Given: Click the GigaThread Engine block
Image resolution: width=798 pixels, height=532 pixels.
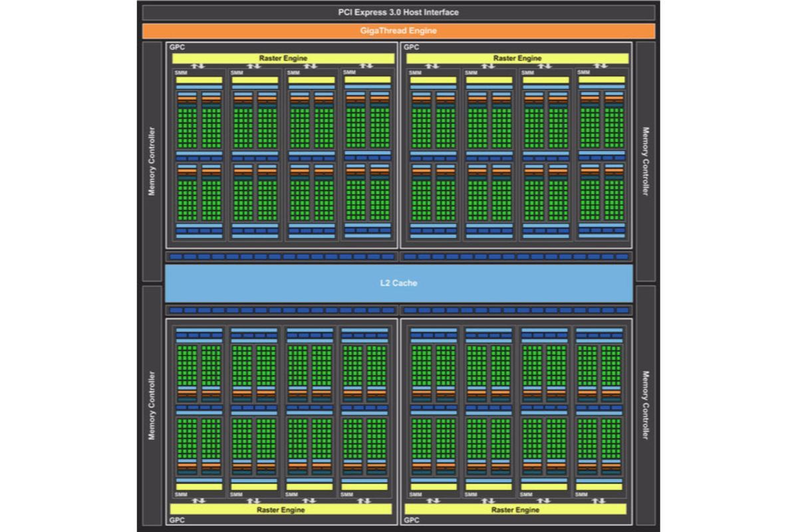Looking at the screenshot, I should click(399, 31).
